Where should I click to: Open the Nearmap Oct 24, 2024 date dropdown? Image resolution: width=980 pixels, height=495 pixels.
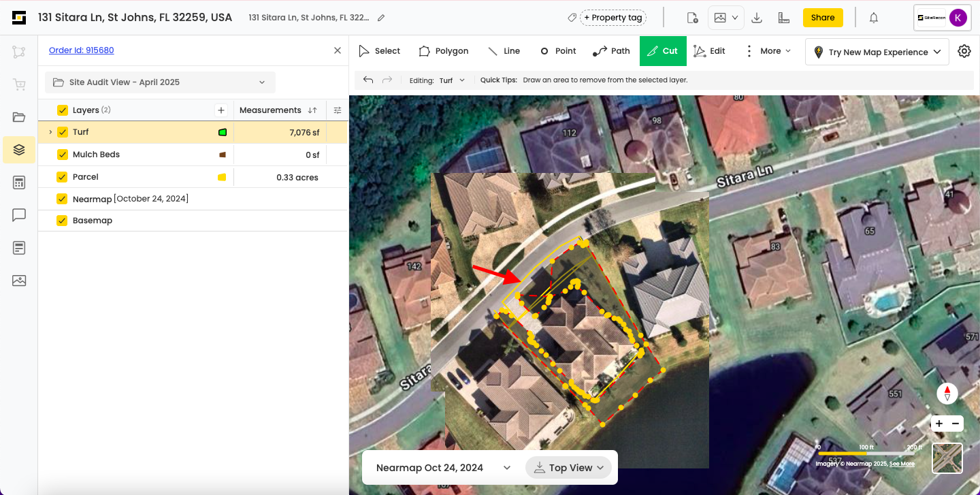click(443, 468)
